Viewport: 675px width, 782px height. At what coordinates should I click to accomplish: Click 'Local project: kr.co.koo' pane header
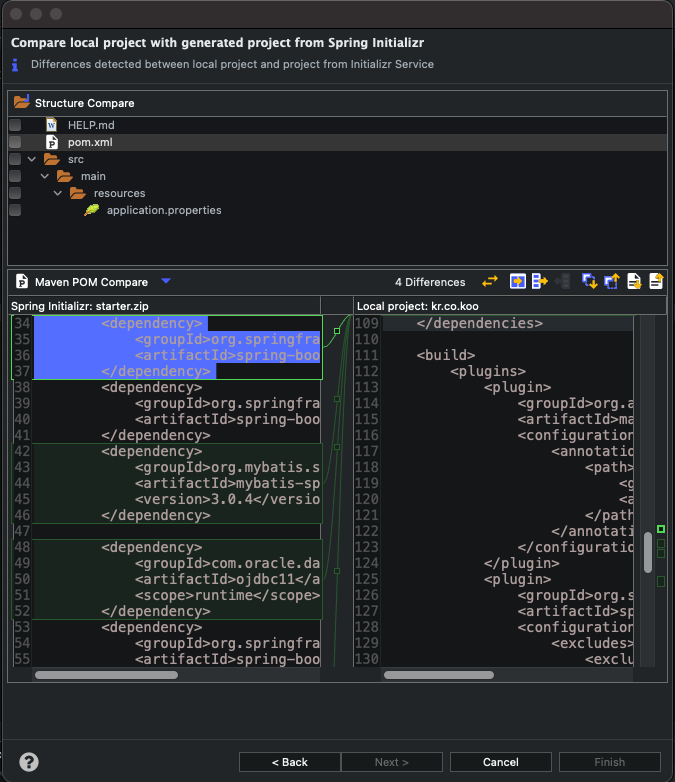(x=418, y=306)
